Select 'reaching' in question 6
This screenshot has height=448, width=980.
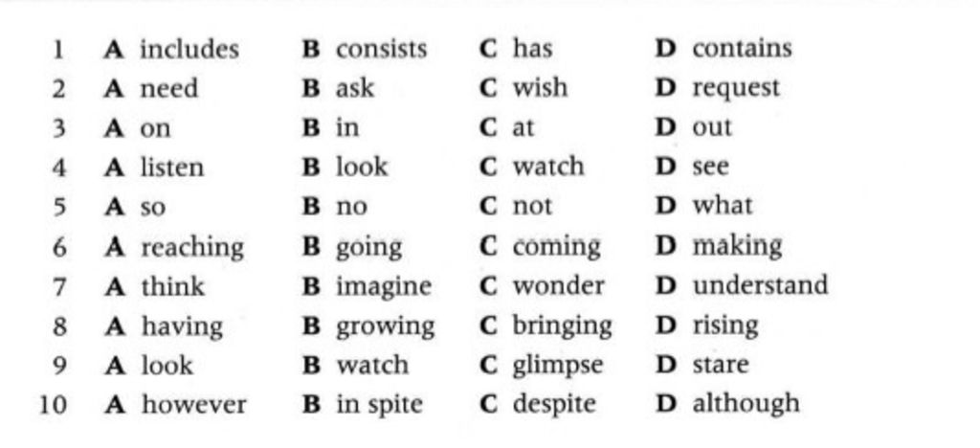coord(192,247)
